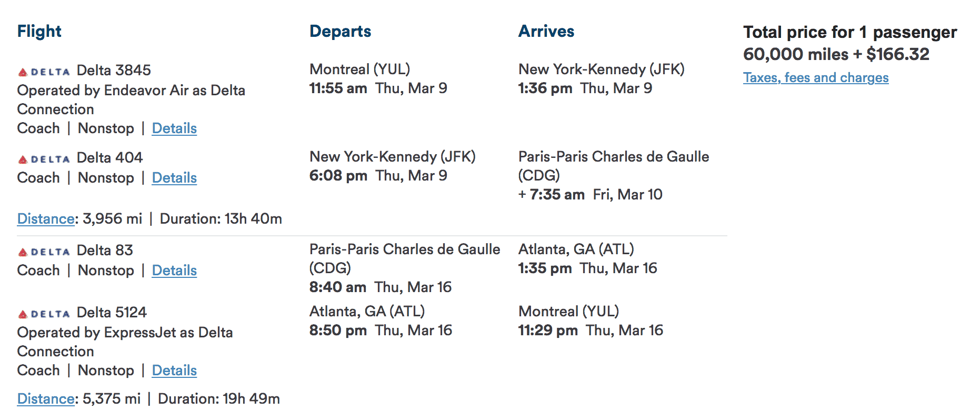Select the Coach cabin label for Delta 404
This screenshot has height=420, width=980.
coord(37,177)
